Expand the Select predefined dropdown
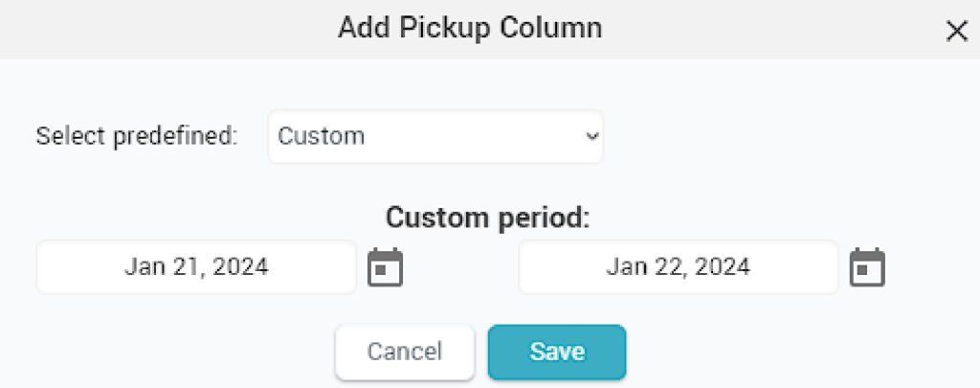This screenshot has height=388, width=980. 435,136
